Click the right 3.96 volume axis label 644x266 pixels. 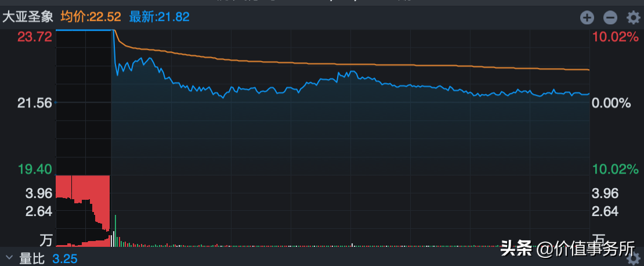point(605,193)
